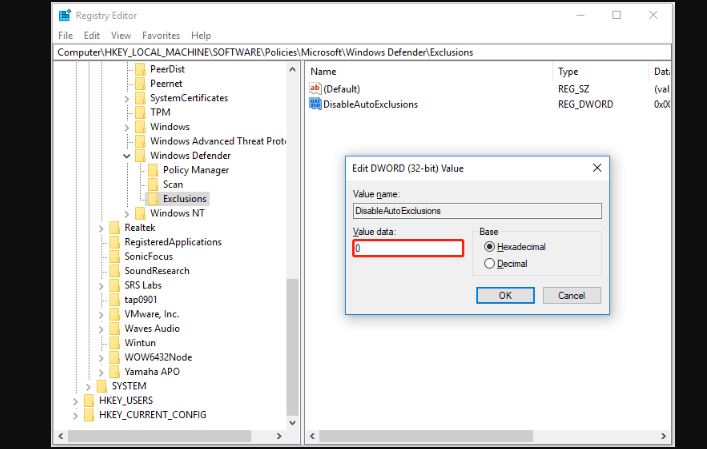
Task: Click the Peernet folder icon
Action: 141,83
